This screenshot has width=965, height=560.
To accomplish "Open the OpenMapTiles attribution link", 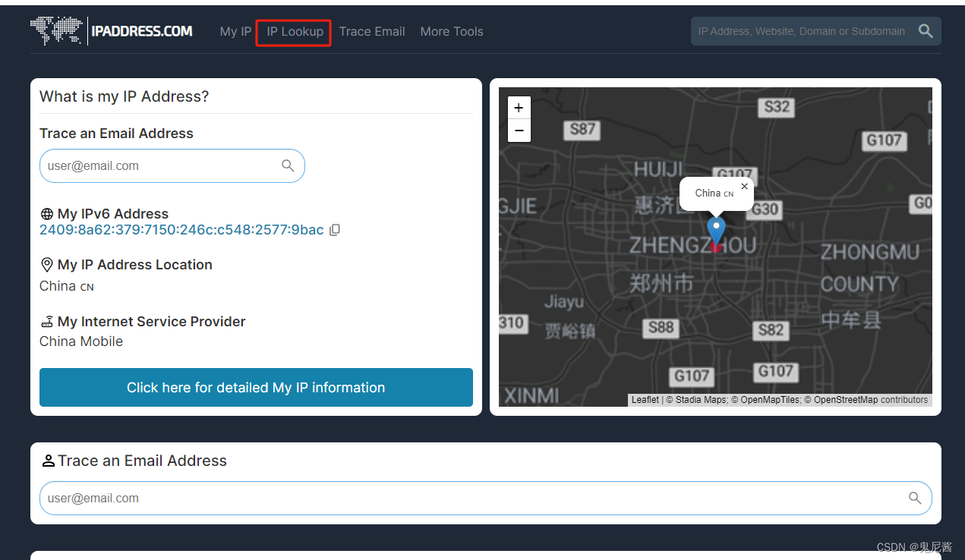I will 769,400.
